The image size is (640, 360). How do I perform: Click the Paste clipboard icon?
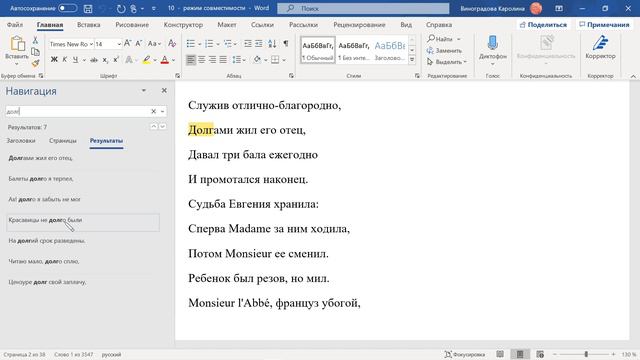(x=17, y=45)
